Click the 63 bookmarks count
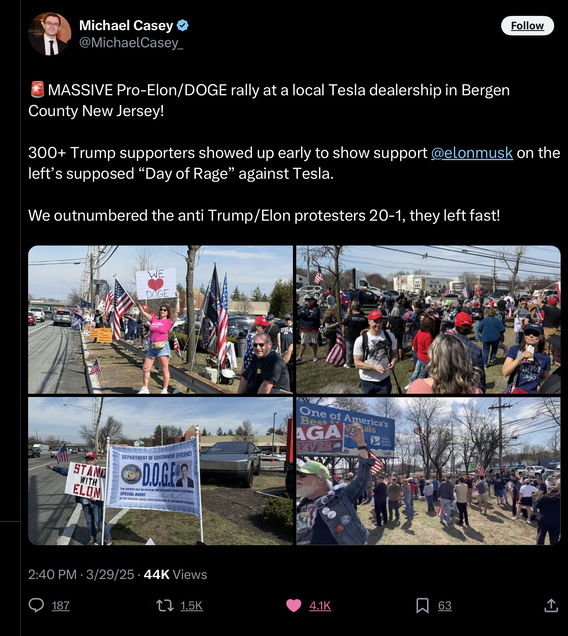568x636 pixels. pos(445,606)
